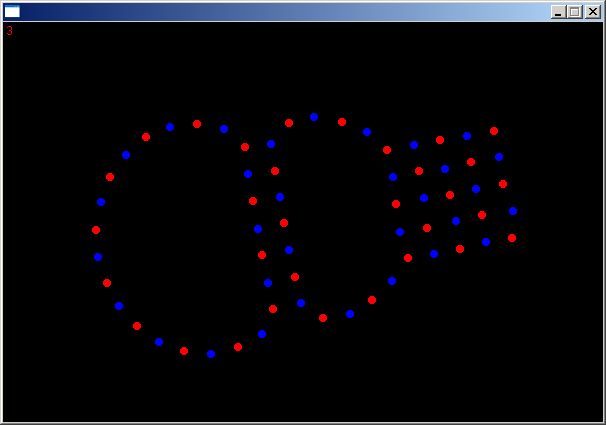Click empty black center of middle ring
Image resolution: width=606 pixels, height=425 pixels.
coord(335,215)
